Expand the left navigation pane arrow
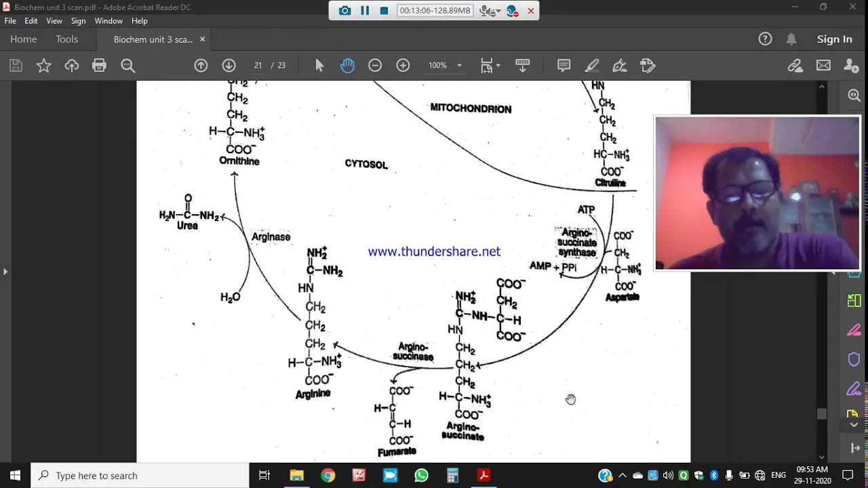Image resolution: width=868 pixels, height=488 pixels. (5, 272)
